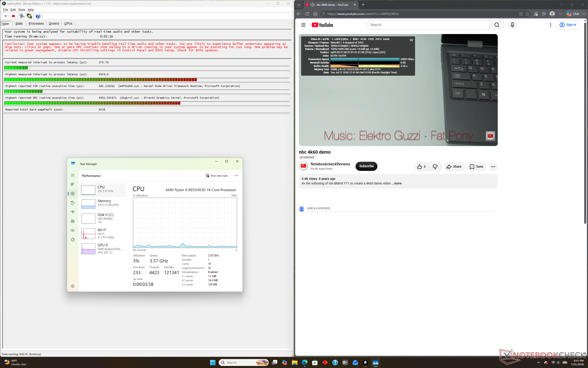Open Task Manager's hamburger navigation menu
Image resolution: width=588 pixels, height=368 pixels.
point(73,175)
